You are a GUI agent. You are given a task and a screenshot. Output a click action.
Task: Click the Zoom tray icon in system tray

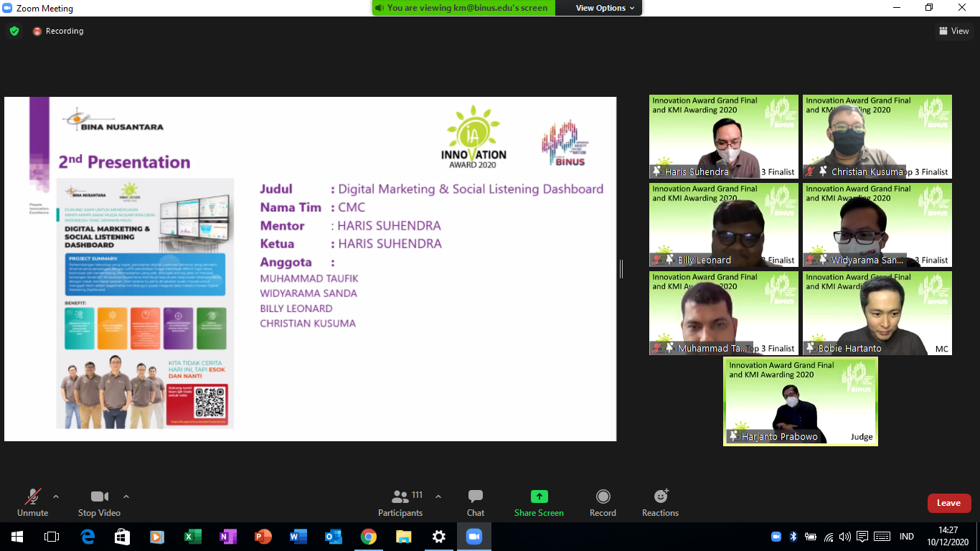(776, 537)
